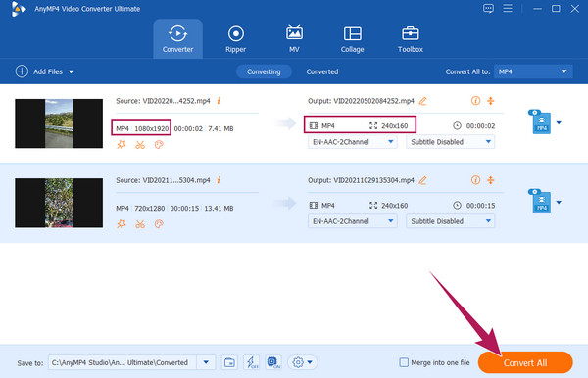The image size is (588, 378).
Task: Click the Add Files plus icon
Action: click(22, 71)
